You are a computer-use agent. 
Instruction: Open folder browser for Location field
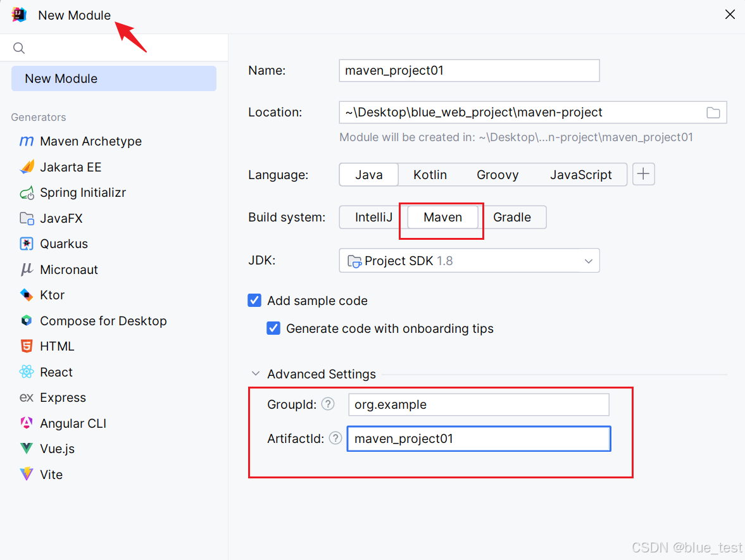pyautogui.click(x=713, y=112)
